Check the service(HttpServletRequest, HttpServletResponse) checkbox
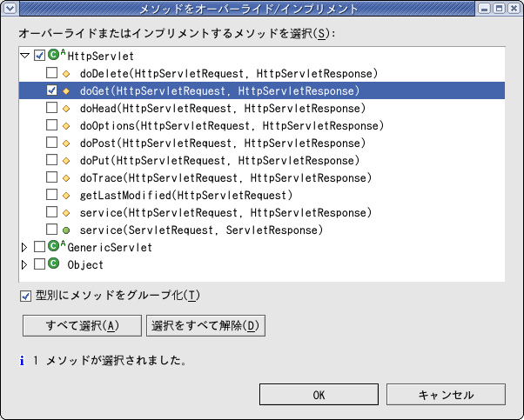524x420 pixels. 51,211
